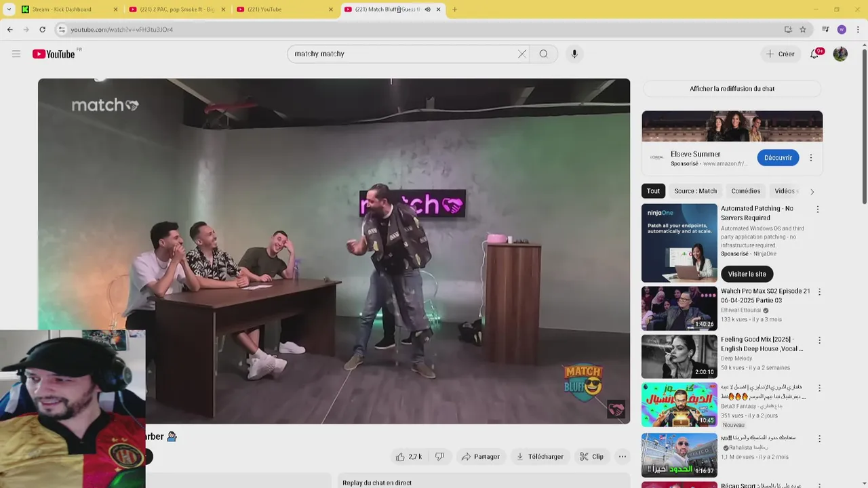Open the Chrome profile icon

click(842, 29)
